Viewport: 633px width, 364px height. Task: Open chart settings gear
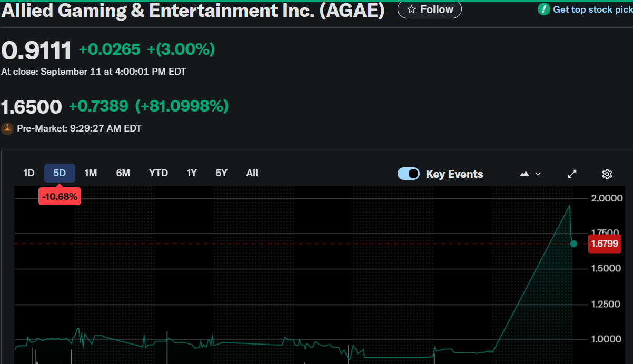(x=607, y=174)
